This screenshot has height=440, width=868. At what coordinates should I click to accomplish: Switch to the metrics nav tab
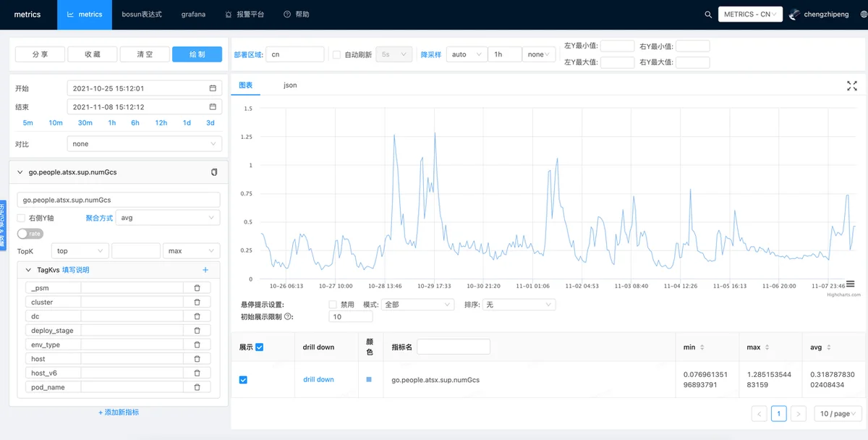pyautogui.click(x=85, y=14)
